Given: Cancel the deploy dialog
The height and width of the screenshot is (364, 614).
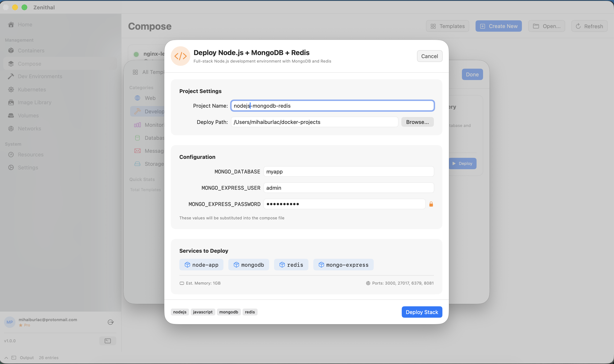Looking at the screenshot, I should click(x=429, y=56).
